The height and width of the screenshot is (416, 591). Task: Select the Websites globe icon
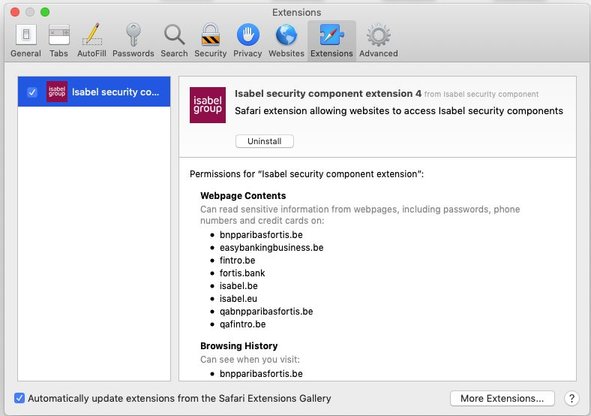286,41
